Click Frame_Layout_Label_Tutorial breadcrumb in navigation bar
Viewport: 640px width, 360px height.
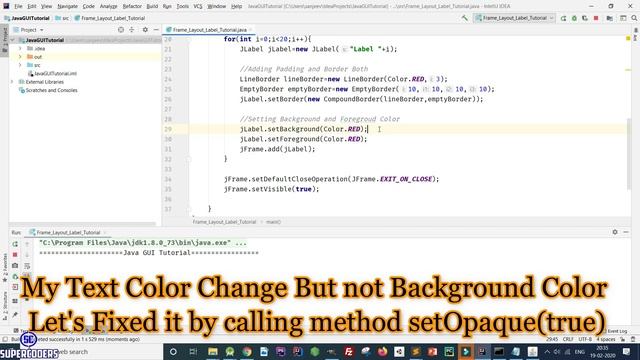click(110, 18)
